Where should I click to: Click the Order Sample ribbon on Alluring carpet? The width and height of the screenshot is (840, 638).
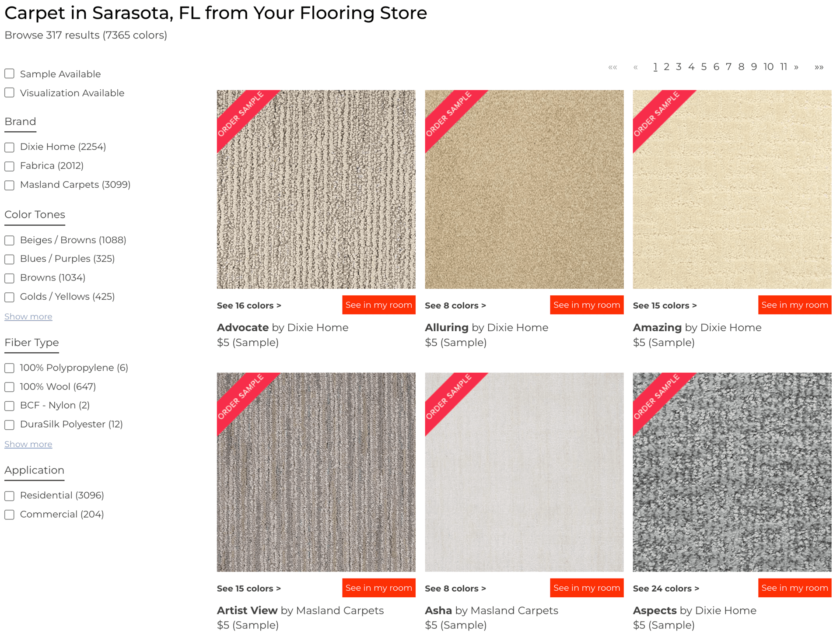tap(449, 114)
